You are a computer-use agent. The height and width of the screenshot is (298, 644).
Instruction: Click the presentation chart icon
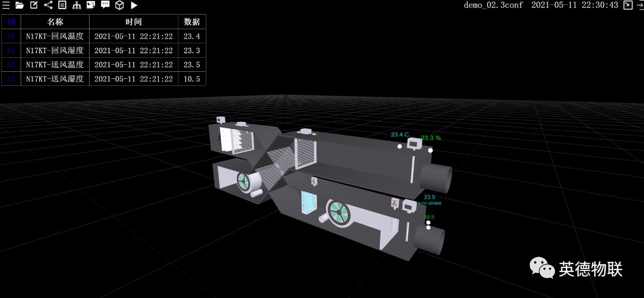(91, 5)
